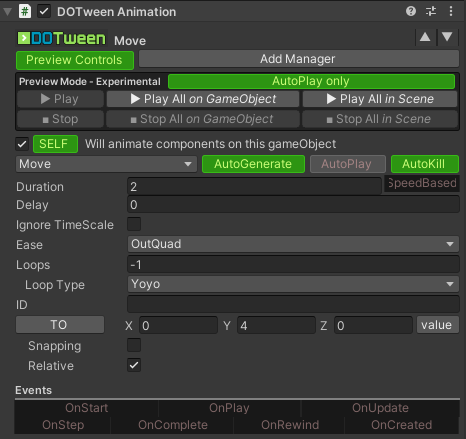This screenshot has width=466, height=439.
Task: Enable the Ignore TimeScale checkbox
Action: point(134,224)
